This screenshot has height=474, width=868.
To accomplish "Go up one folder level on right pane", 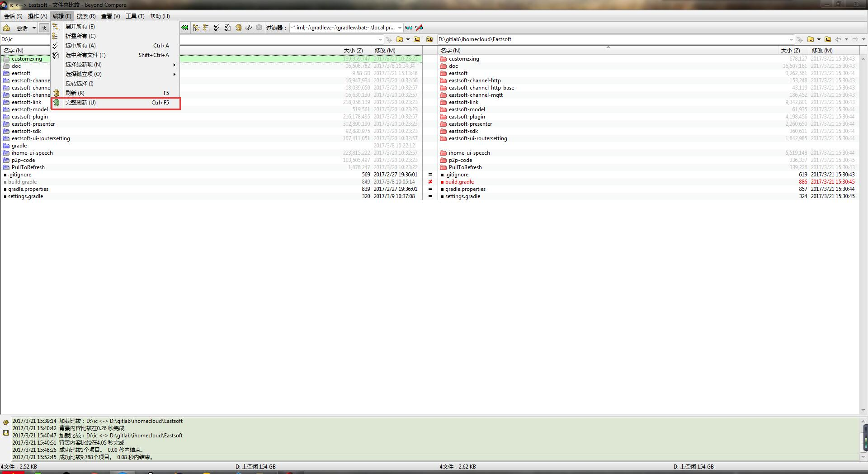I will pos(828,39).
